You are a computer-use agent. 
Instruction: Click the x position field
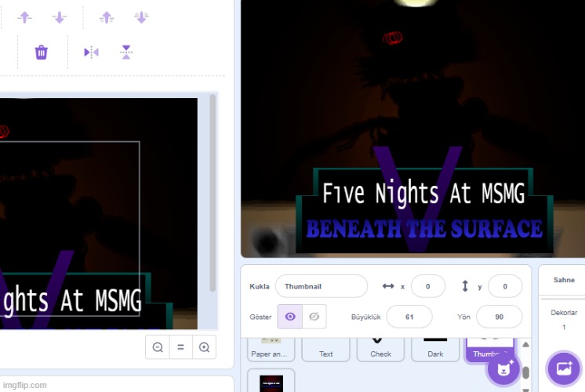(x=428, y=286)
